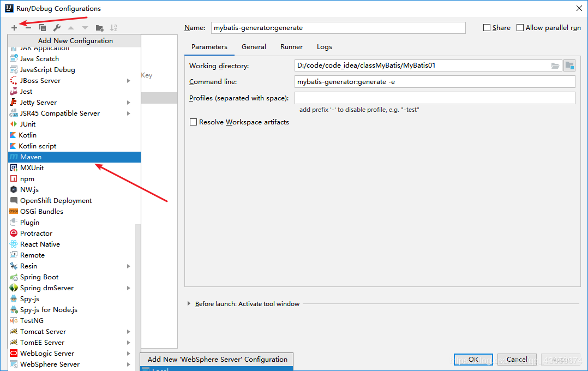Select the Jest configuration type
588x371 pixels.
(74, 91)
